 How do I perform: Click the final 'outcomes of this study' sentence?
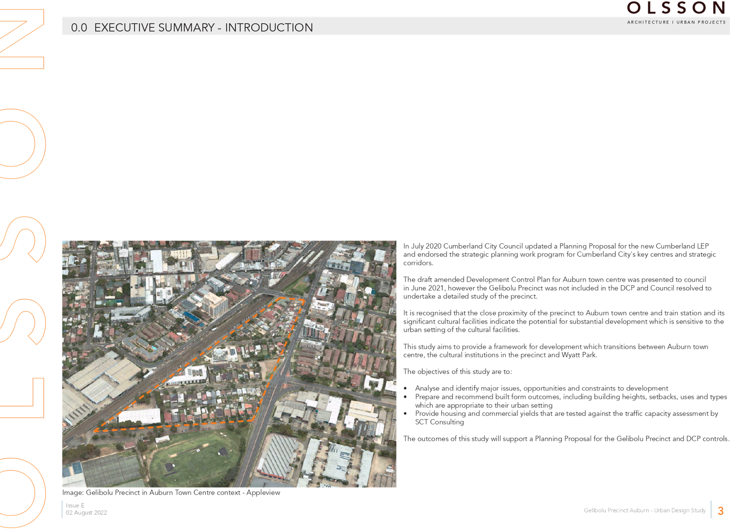point(566,439)
